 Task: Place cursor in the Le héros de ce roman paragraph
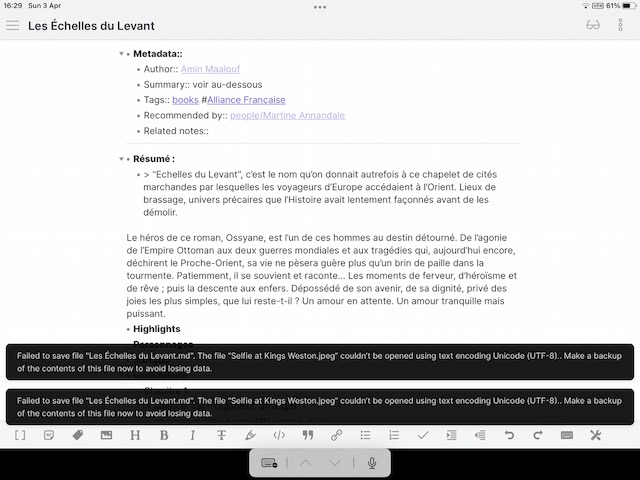322,276
